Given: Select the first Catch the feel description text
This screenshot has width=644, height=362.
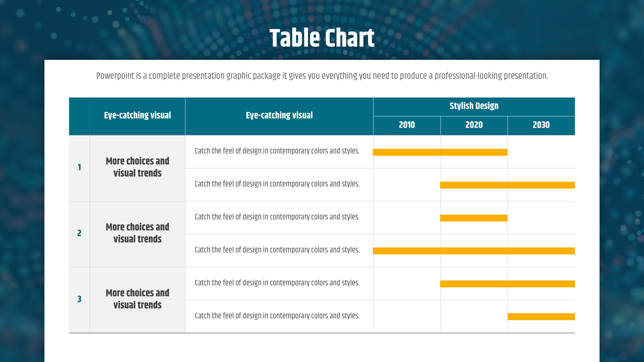Looking at the screenshot, I should tap(277, 151).
